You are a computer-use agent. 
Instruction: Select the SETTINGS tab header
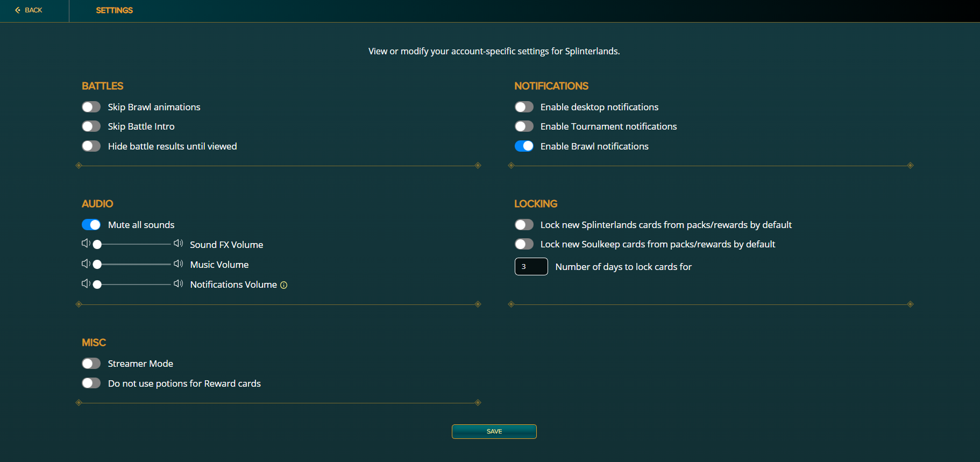pos(114,10)
